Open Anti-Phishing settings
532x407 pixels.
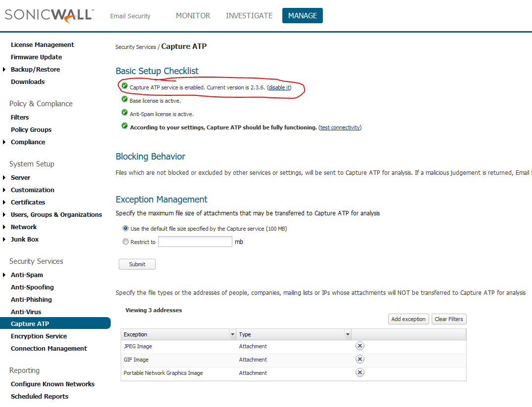point(31,300)
